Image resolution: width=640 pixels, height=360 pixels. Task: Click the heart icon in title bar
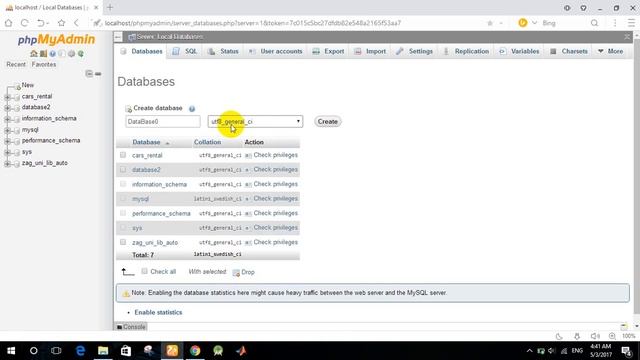(584, 8)
